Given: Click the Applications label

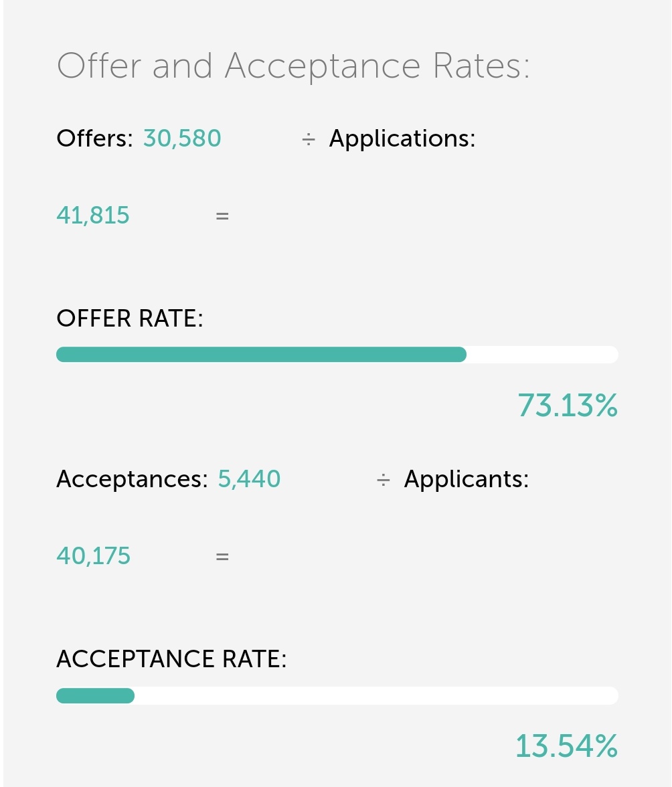Looking at the screenshot, I should (x=402, y=139).
